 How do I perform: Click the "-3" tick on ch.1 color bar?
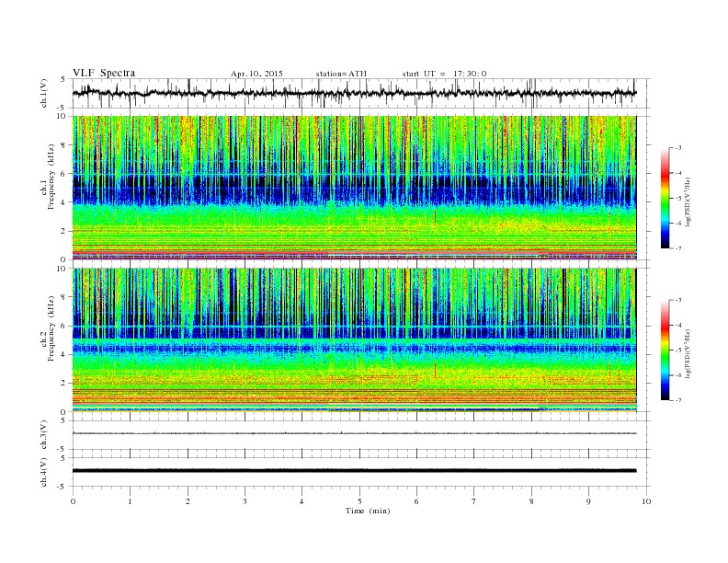point(678,148)
